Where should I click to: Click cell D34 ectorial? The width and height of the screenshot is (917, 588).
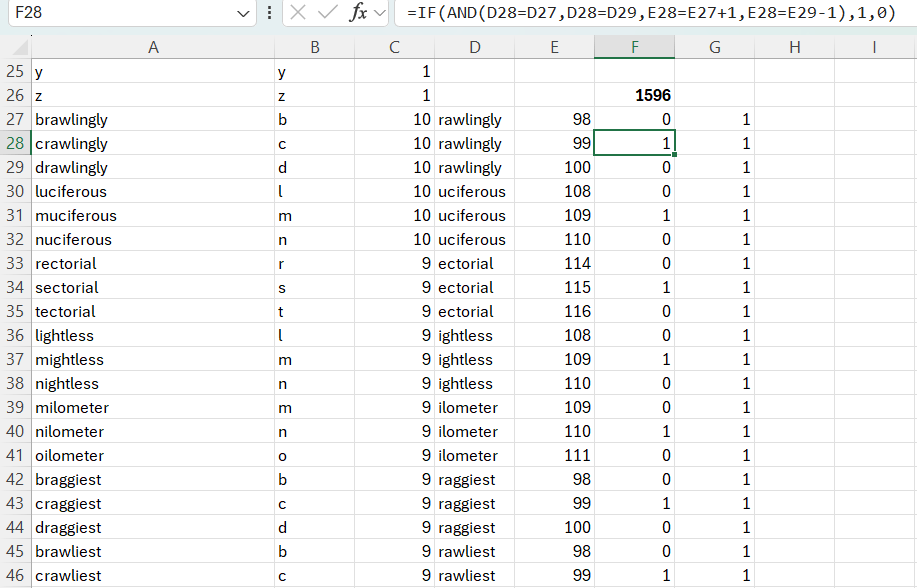(475, 287)
